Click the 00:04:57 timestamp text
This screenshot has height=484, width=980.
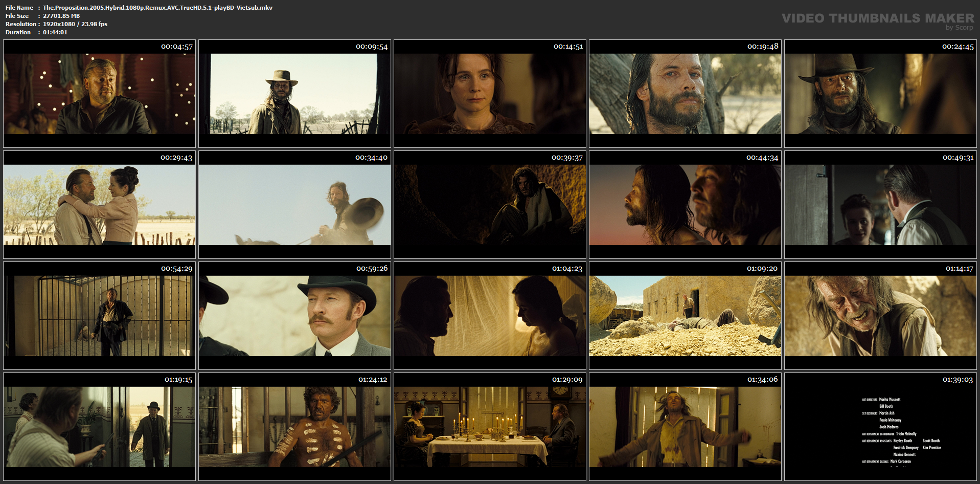(x=177, y=47)
